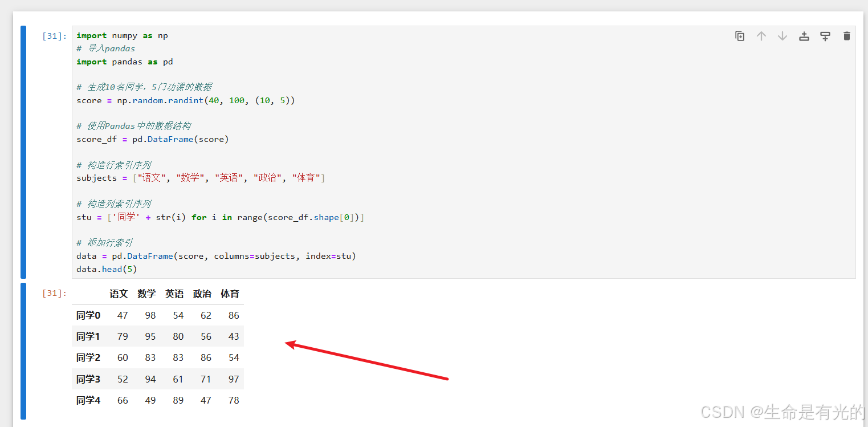Click the np.random.randint code line
Image resolution: width=868 pixels, height=427 pixels.
click(x=186, y=100)
